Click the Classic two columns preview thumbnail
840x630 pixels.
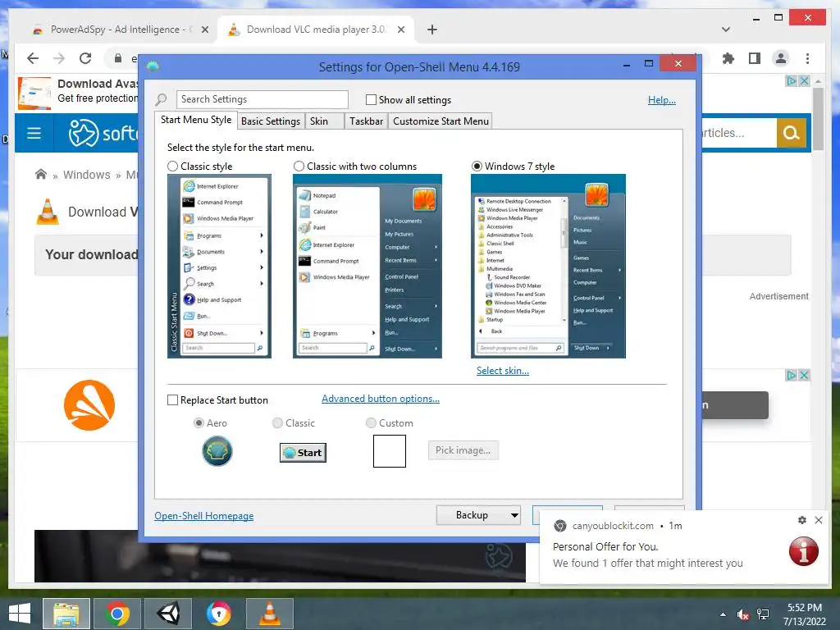pyautogui.click(x=367, y=267)
